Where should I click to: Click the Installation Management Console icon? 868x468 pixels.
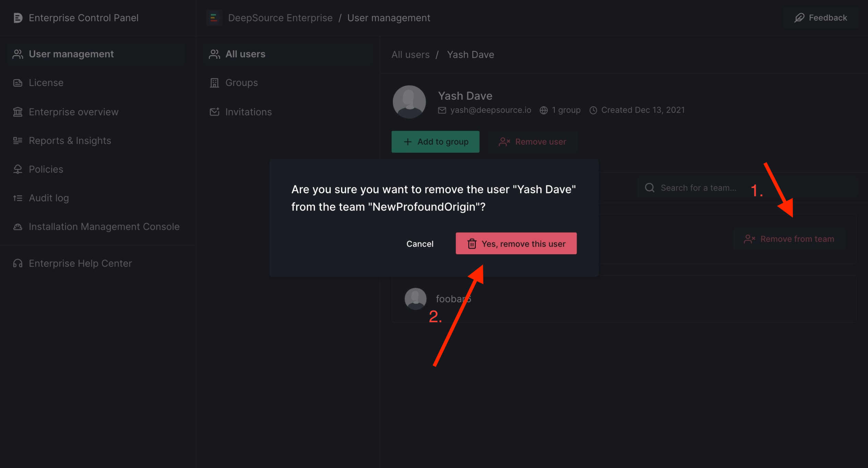(18, 226)
